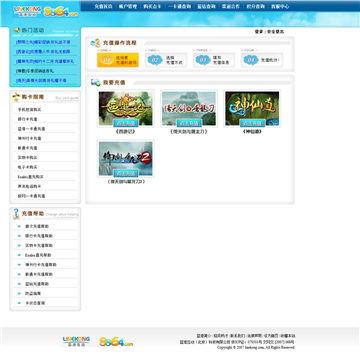
Task: Open the [倚天] promotion link in 热门活动
Action: click(x=41, y=81)
